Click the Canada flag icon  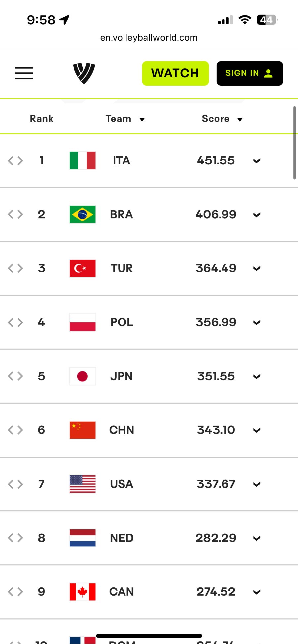click(82, 592)
